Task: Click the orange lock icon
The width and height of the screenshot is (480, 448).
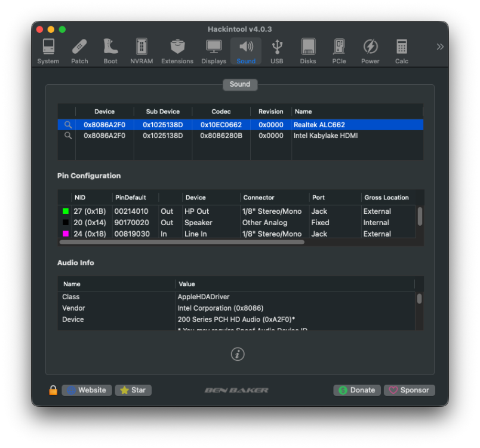Action: 53,390
